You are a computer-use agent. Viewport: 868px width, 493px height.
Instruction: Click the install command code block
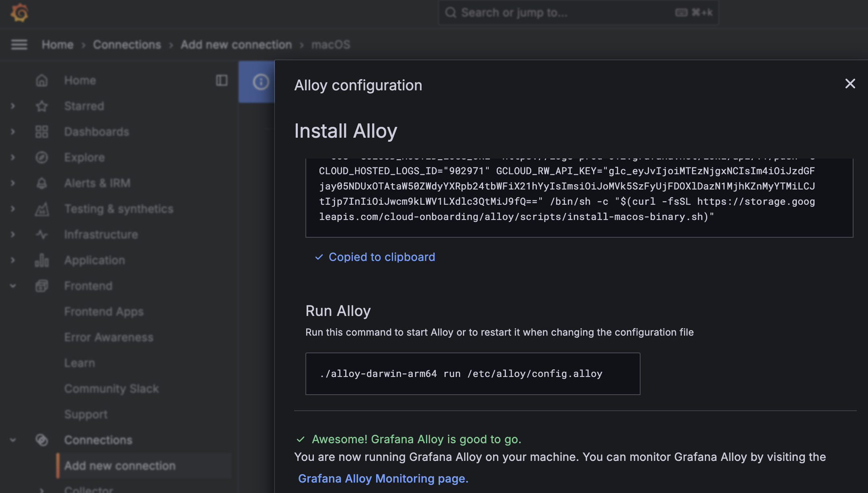point(579,198)
